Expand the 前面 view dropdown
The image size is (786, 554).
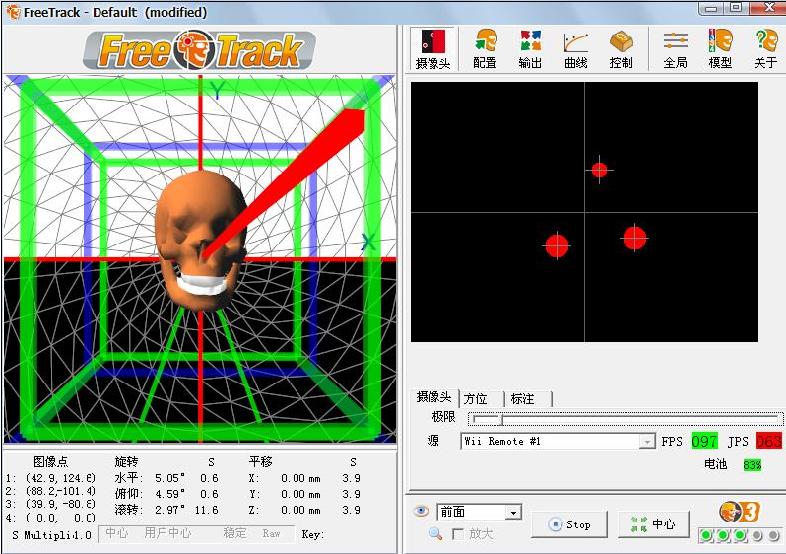click(513, 512)
